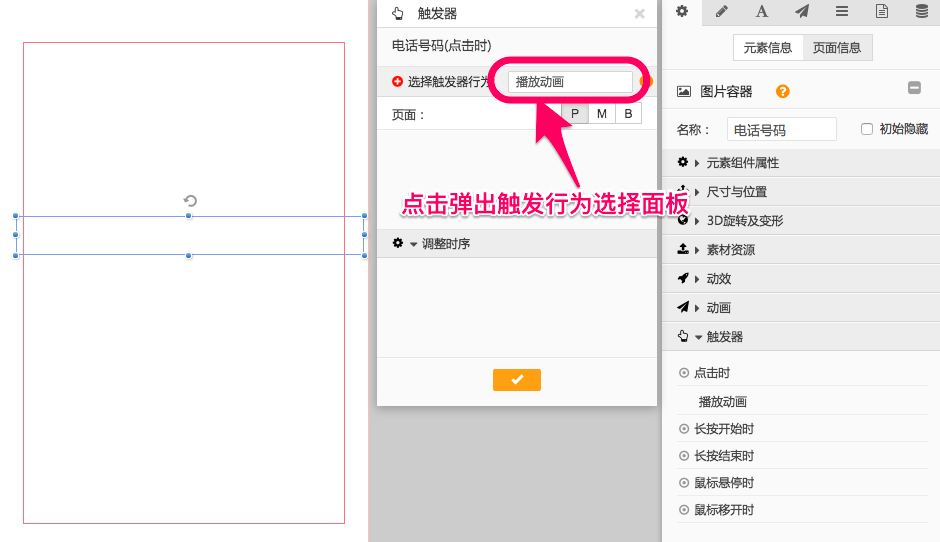The image size is (940, 542).
Task: Click 电话号码(点击时) heading in dialog
Action: coord(441,46)
